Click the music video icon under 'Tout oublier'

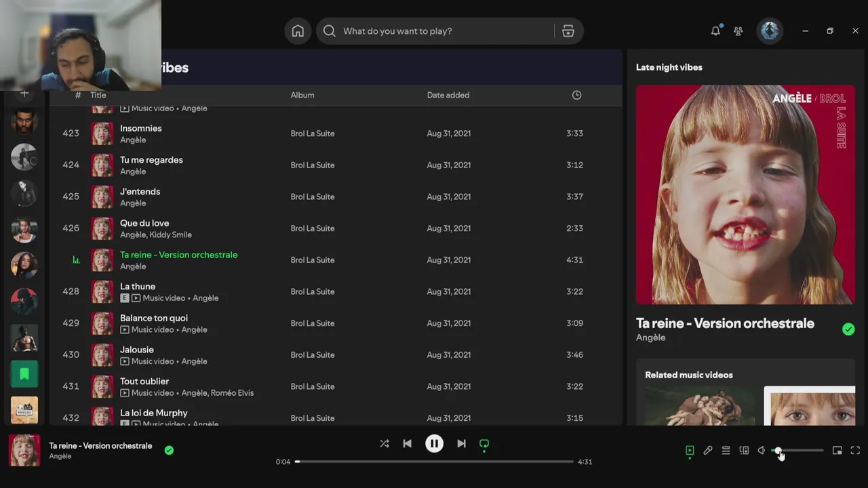(125, 393)
